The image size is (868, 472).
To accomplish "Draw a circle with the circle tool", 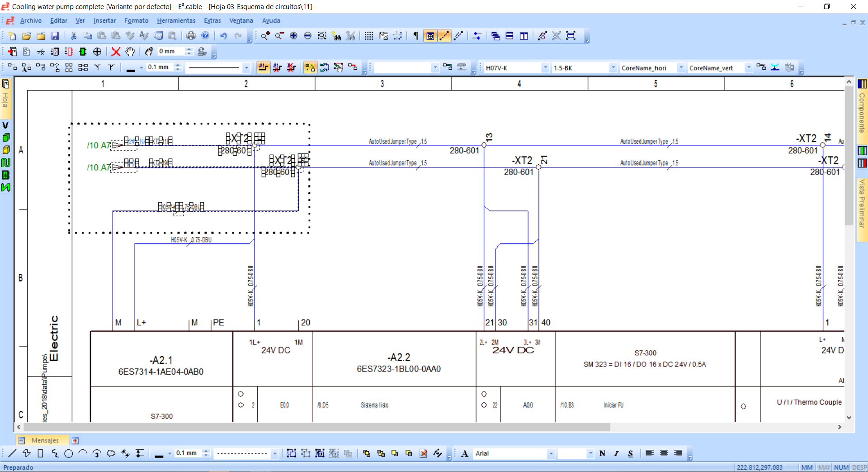I will coord(69,453).
